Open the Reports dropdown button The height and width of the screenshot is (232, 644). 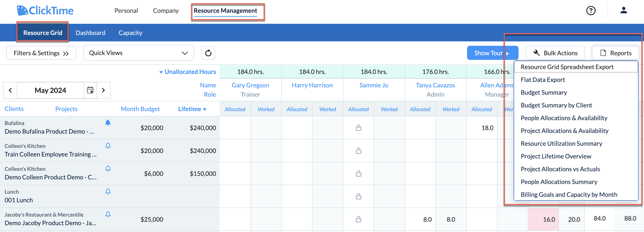click(616, 53)
